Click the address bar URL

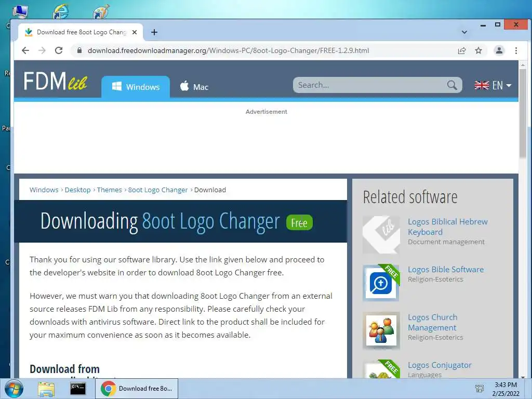pyautogui.click(x=229, y=50)
